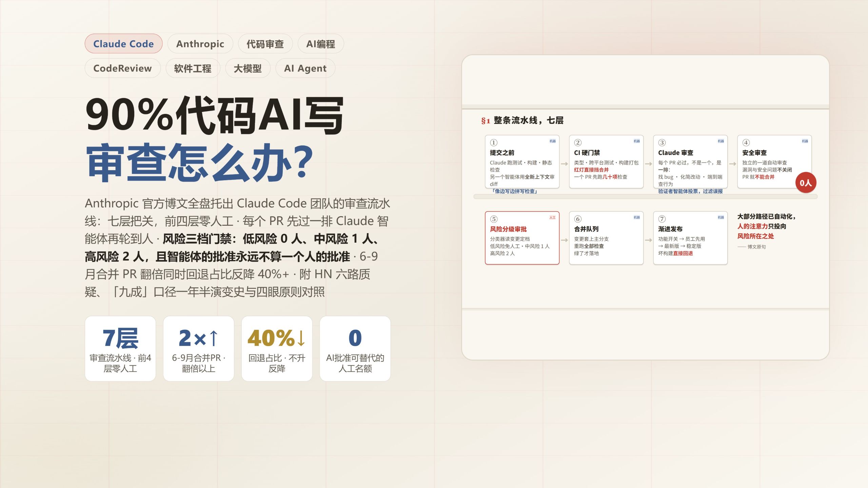The height and width of the screenshot is (488, 868).
Task: Click the CodeReview tag pill
Action: 123,68
